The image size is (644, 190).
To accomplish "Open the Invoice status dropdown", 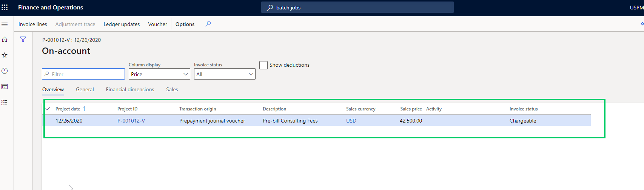I will pyautogui.click(x=224, y=74).
